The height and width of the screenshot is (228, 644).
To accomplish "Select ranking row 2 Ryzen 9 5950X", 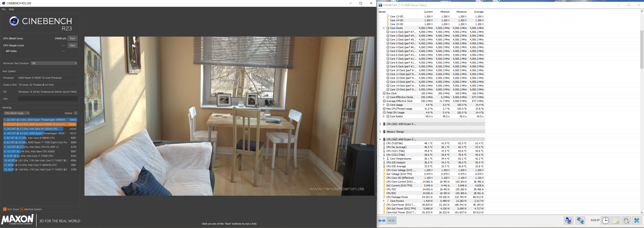I will 40,124.
